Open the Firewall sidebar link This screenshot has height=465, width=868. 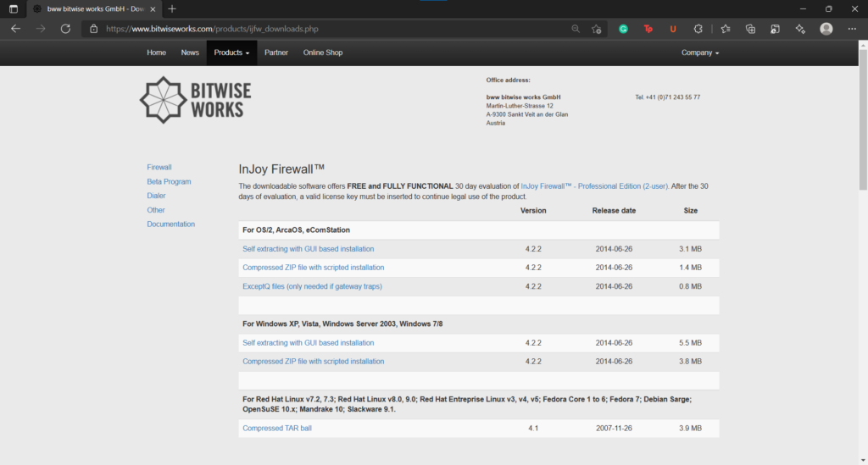click(x=159, y=167)
